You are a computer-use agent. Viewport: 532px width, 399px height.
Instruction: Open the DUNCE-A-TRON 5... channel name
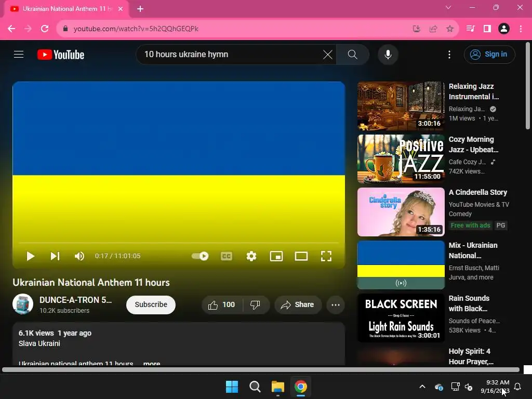click(75, 300)
